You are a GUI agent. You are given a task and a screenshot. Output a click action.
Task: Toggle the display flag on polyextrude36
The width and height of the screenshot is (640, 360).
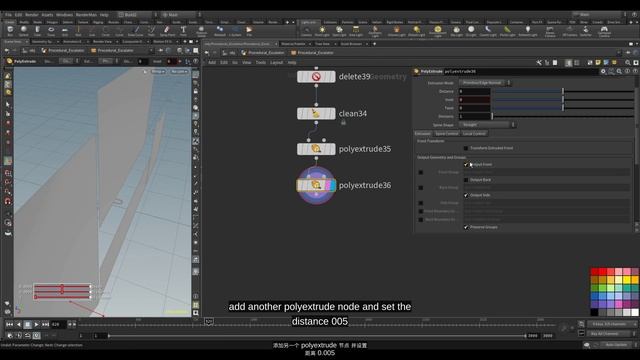point(332,186)
